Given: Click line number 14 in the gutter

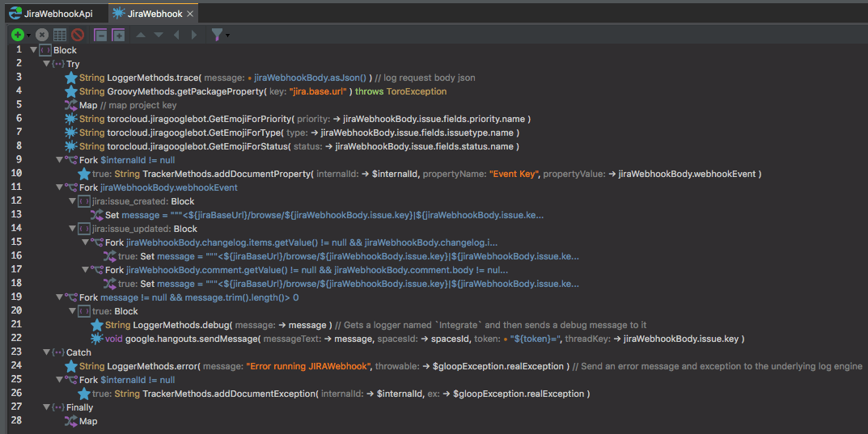Looking at the screenshot, I should click(x=17, y=228).
